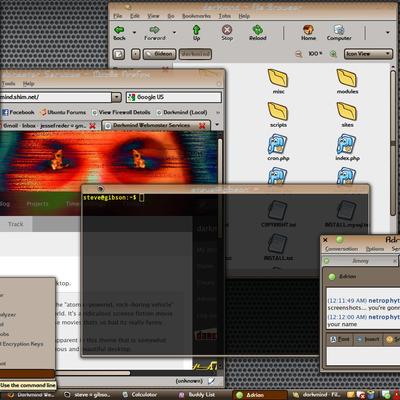This screenshot has width=400, height=400.
Task: Open Conversation menu in chat window
Action: tap(341, 249)
